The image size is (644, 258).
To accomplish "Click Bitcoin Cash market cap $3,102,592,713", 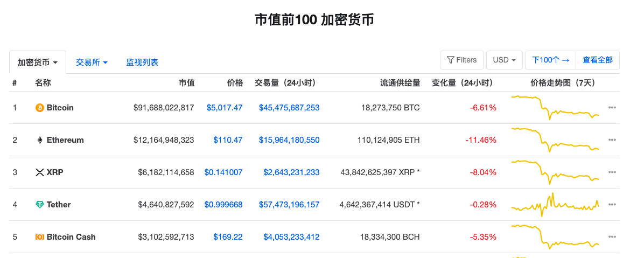I will 166,237.
